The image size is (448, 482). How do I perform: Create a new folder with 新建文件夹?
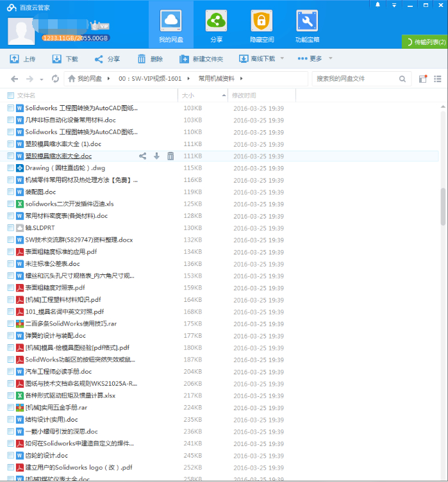click(x=201, y=59)
